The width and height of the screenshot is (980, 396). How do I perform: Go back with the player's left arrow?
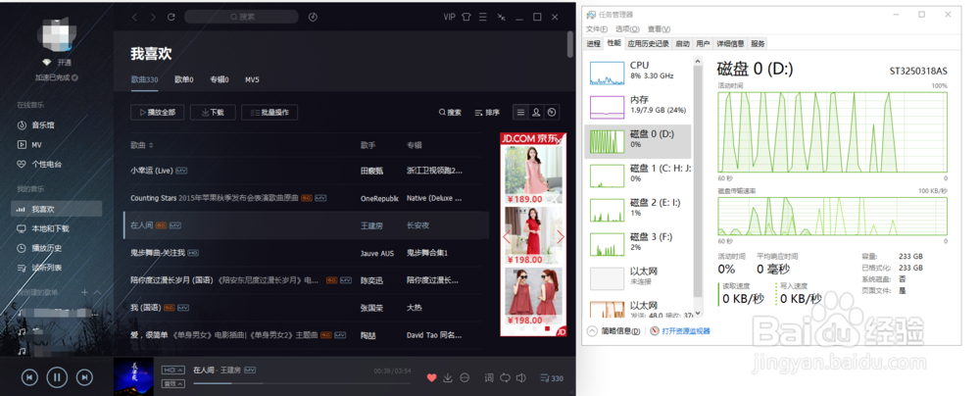(134, 17)
